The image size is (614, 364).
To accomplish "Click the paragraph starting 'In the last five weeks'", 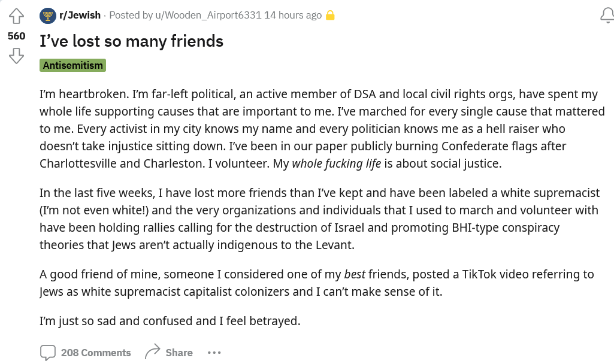I will point(319,219).
